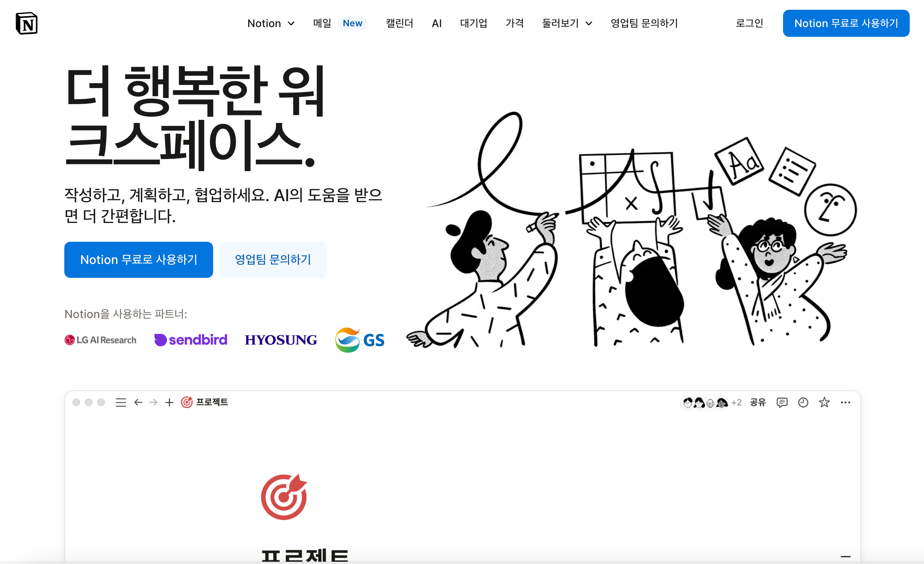Open the 캘린더 navigation item

[399, 23]
